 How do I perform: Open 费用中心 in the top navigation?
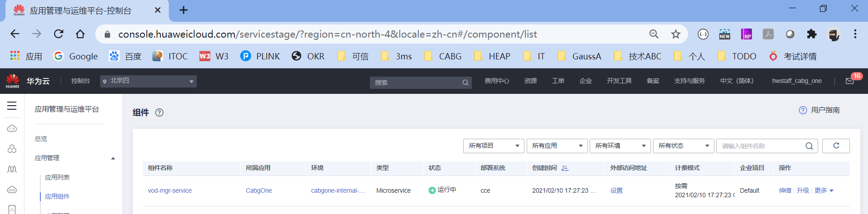pos(497,81)
